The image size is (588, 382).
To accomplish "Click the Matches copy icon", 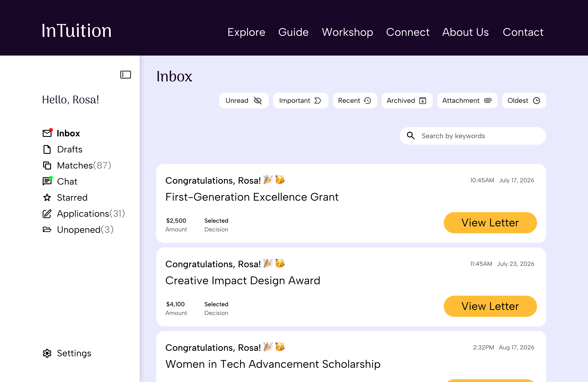I will [47, 165].
